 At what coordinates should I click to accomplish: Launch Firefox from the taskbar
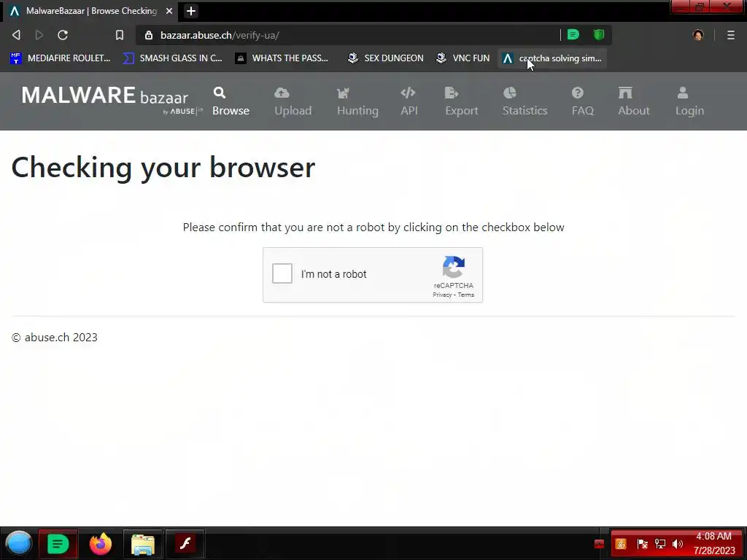pos(101,543)
